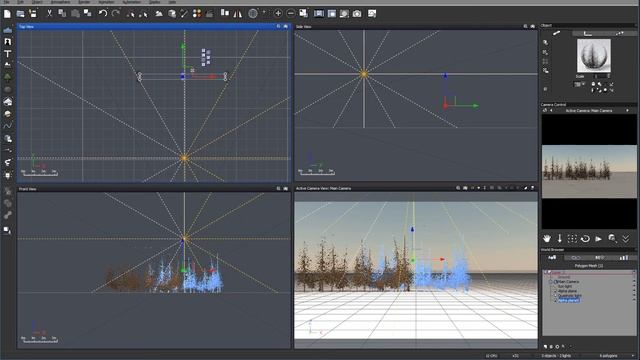Click the Zoom out minus icon
640x360 pixels.
(291, 13)
